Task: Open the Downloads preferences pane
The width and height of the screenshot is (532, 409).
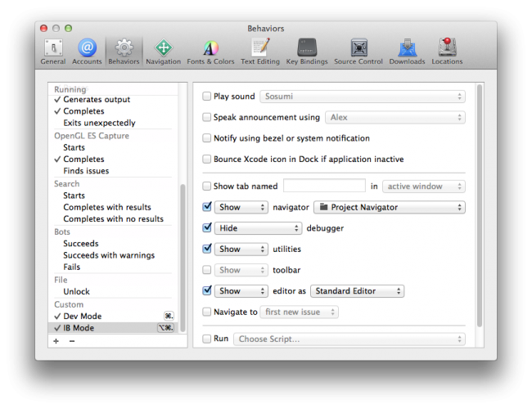Action: (407, 52)
